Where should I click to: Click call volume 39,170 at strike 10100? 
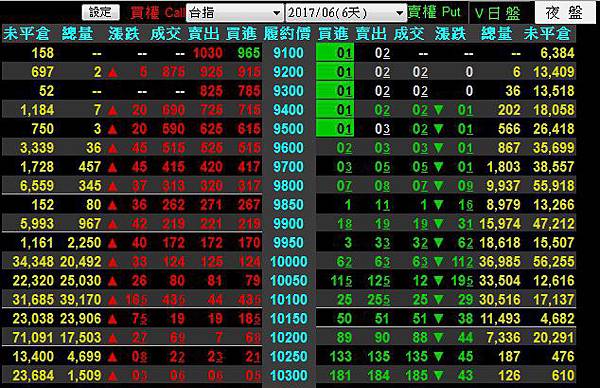tap(81, 300)
